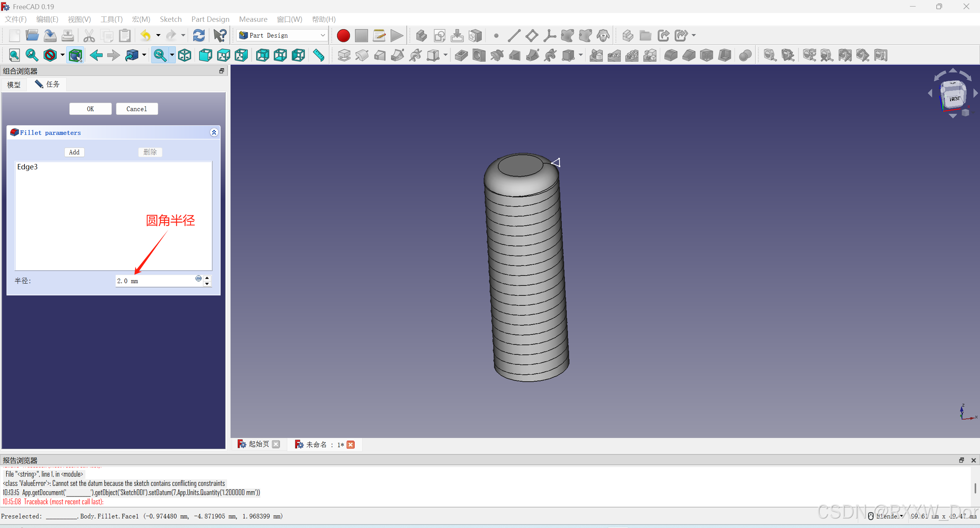Open the Chamfer tool
Viewport: 980px width, 528px height.
(688, 55)
